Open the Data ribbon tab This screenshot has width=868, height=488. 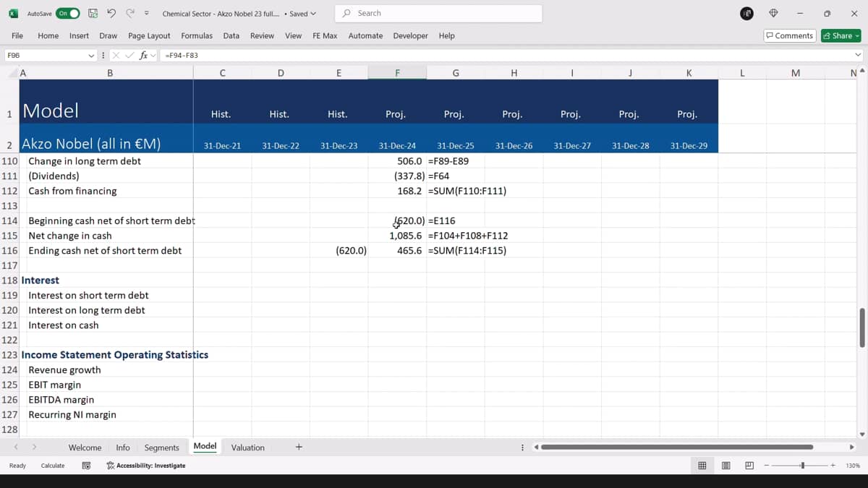pos(231,35)
